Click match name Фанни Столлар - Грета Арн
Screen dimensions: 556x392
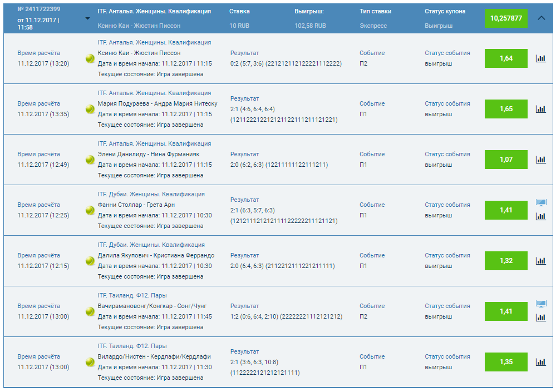click(x=136, y=205)
